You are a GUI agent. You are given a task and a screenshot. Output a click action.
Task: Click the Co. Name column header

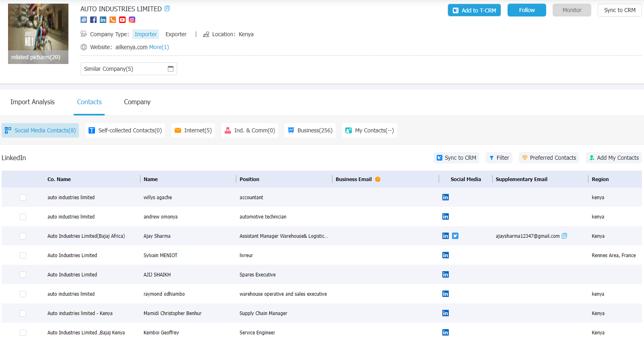(59, 179)
